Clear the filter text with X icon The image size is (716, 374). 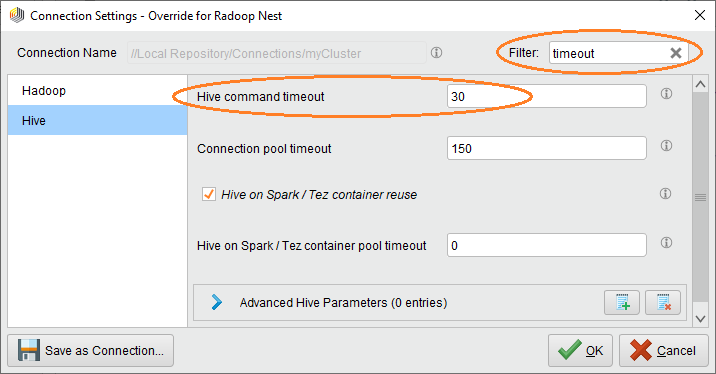pyautogui.click(x=676, y=53)
